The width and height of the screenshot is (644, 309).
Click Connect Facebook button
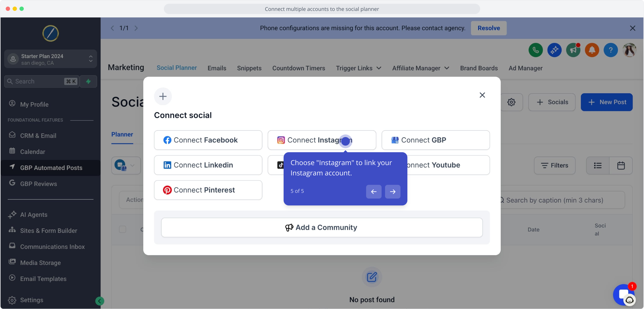point(208,140)
